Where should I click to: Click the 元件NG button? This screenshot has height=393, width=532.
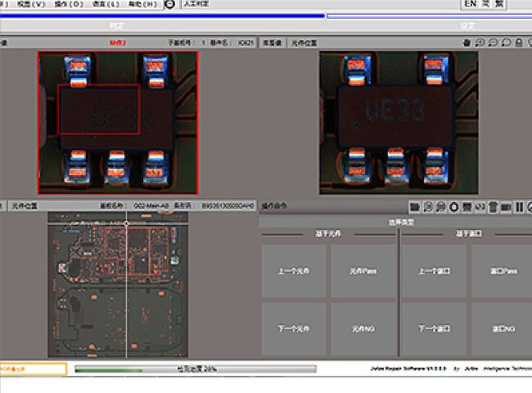click(x=361, y=329)
